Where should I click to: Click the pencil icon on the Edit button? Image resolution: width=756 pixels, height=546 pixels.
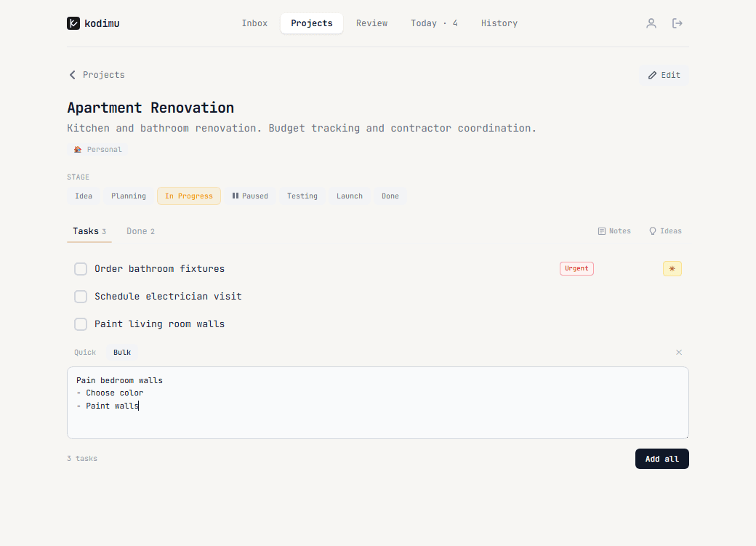[x=651, y=74]
